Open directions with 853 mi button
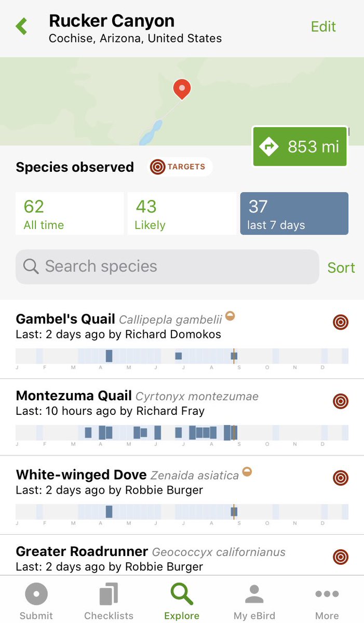The width and height of the screenshot is (364, 623). tap(300, 146)
